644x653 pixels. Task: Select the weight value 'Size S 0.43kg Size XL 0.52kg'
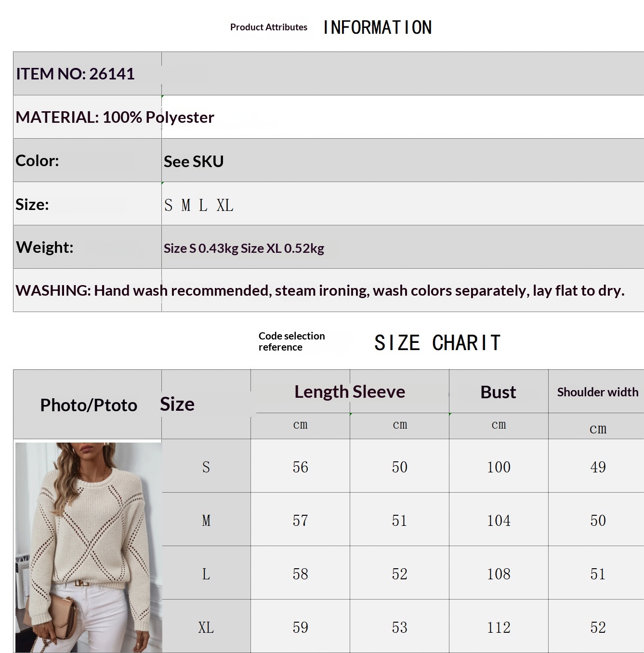point(244,248)
